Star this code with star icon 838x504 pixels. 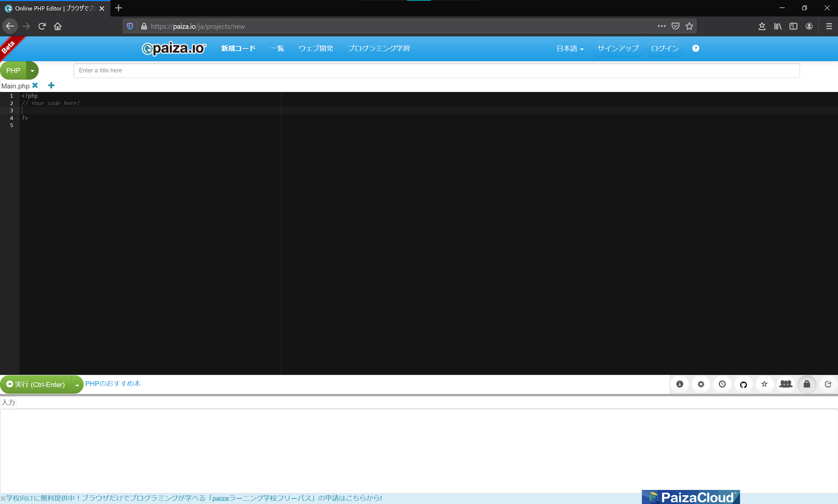pyautogui.click(x=764, y=384)
